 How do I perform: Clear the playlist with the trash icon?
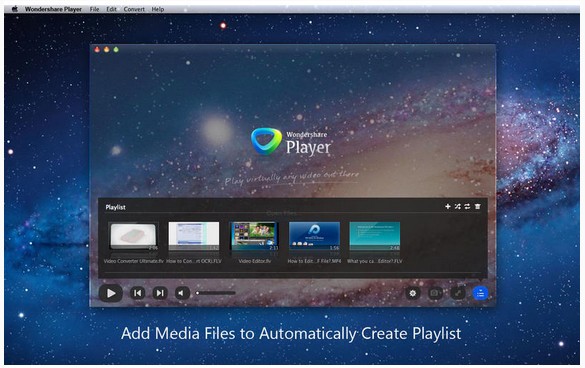click(478, 206)
